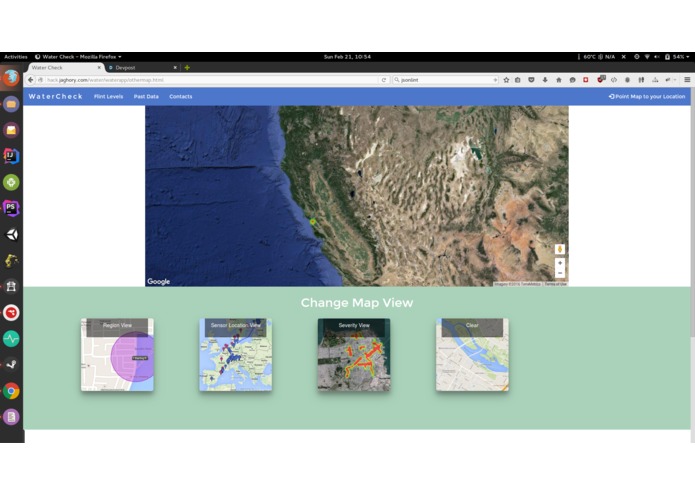Launch Android Studio from the dock

(x=11, y=182)
